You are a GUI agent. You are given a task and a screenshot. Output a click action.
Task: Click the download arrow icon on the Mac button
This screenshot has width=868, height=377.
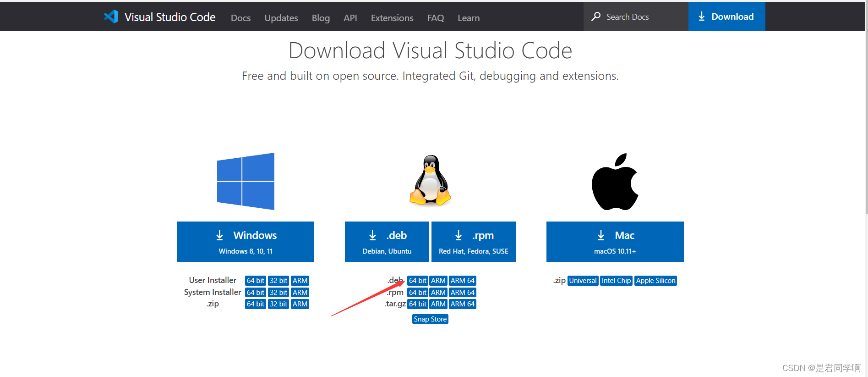[x=601, y=235]
